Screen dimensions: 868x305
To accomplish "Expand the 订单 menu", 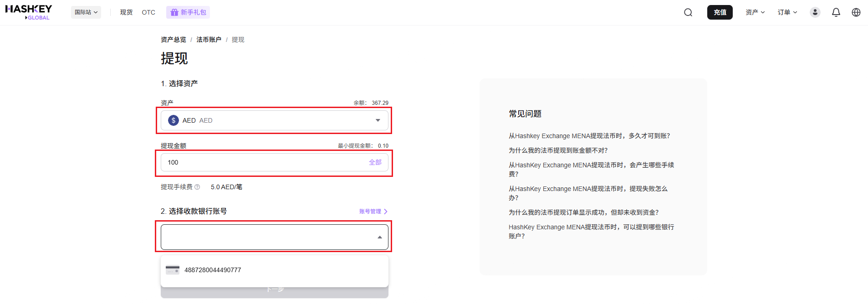I will point(787,12).
